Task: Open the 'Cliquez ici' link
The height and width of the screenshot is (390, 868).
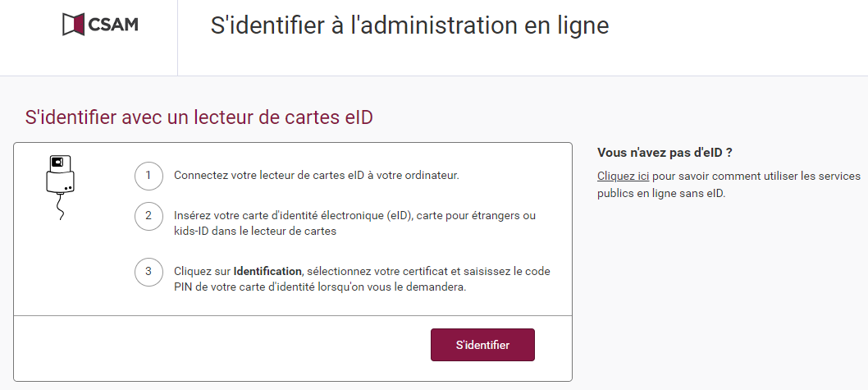Action: pyautogui.click(x=623, y=177)
